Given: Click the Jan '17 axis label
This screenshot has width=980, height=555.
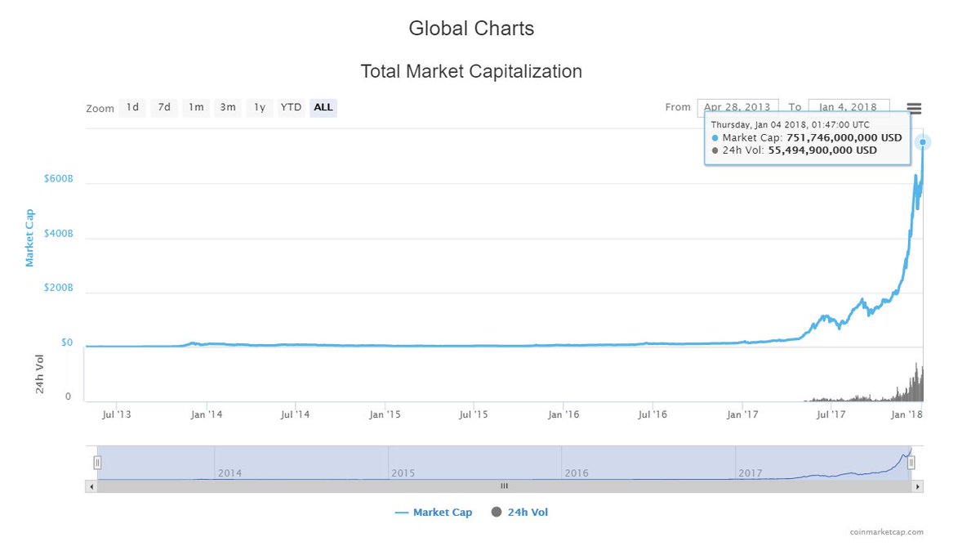Looking at the screenshot, I should tap(742, 414).
